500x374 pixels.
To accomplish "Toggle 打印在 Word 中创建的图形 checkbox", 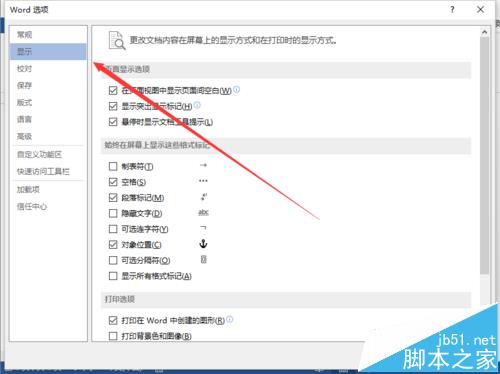I will point(113,321).
